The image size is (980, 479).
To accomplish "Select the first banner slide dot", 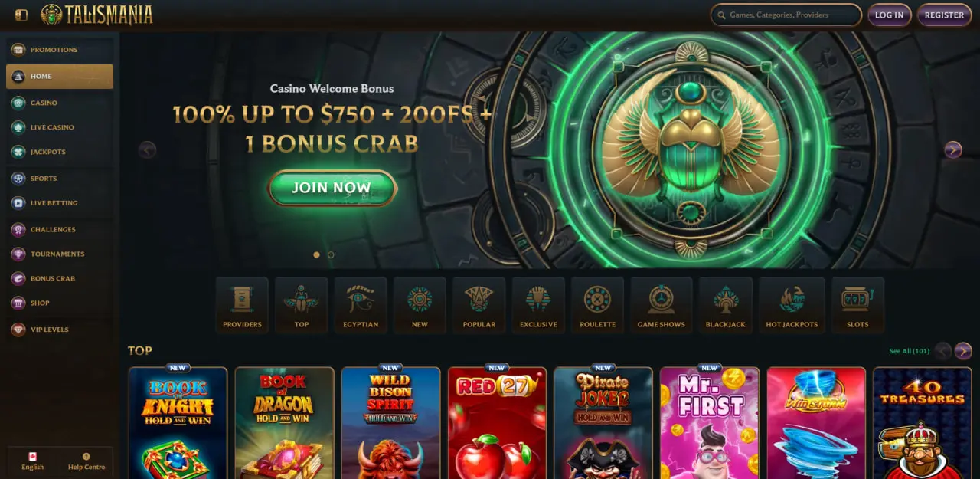I will coord(317,254).
